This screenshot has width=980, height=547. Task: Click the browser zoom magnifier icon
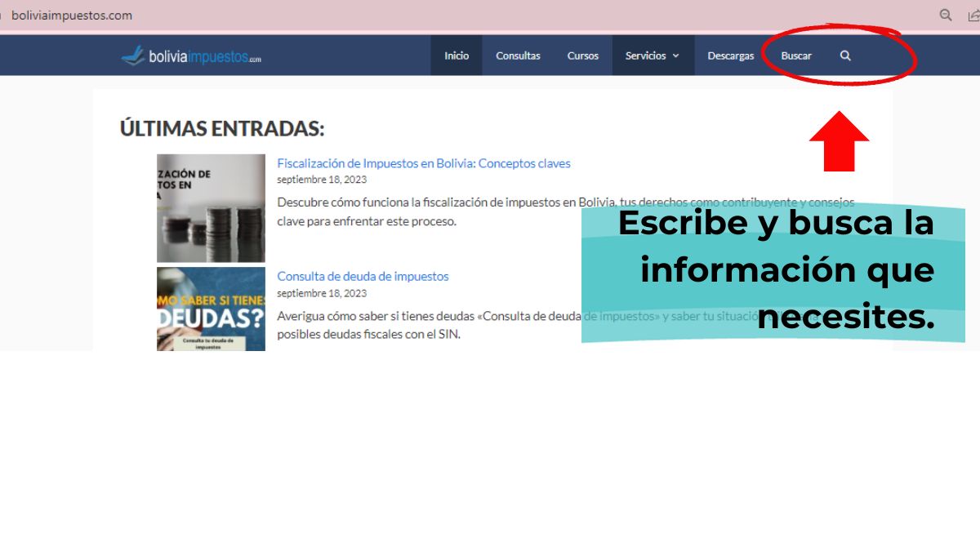pyautogui.click(x=946, y=15)
